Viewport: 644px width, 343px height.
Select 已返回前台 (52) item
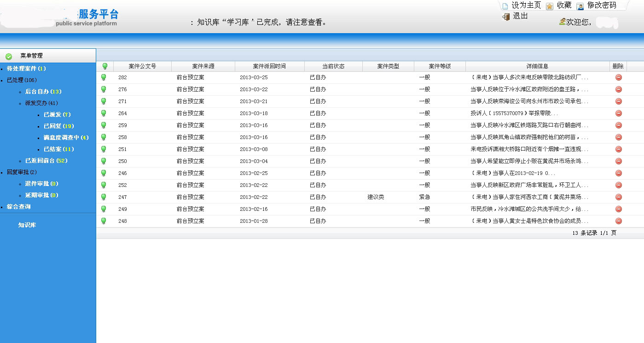pos(46,161)
